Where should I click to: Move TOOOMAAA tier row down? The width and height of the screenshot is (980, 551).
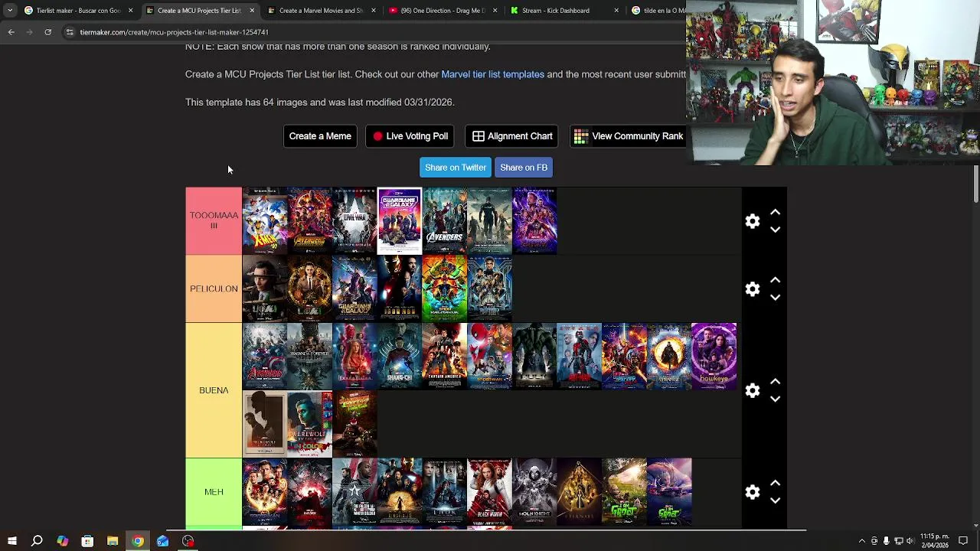[775, 230]
